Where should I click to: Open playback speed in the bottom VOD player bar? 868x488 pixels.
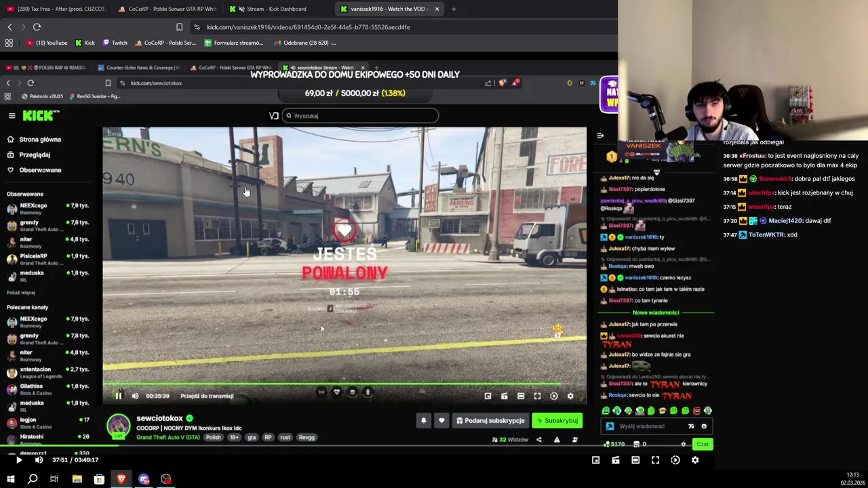[675, 460]
